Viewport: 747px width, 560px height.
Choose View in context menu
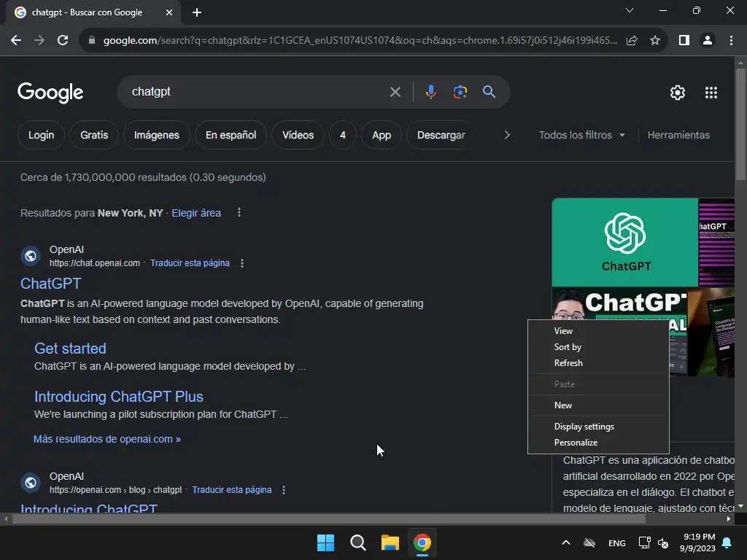pyautogui.click(x=598, y=331)
